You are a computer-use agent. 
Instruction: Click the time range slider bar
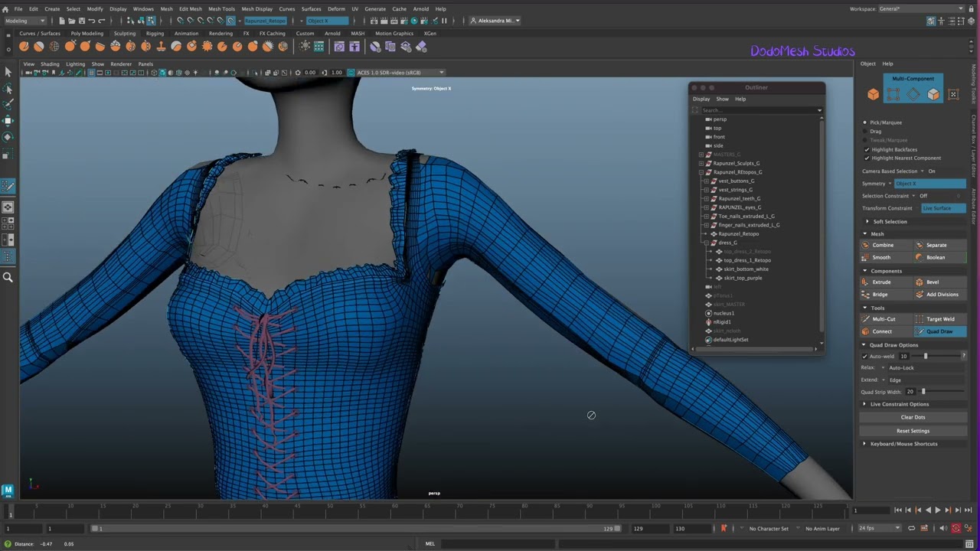(356, 528)
